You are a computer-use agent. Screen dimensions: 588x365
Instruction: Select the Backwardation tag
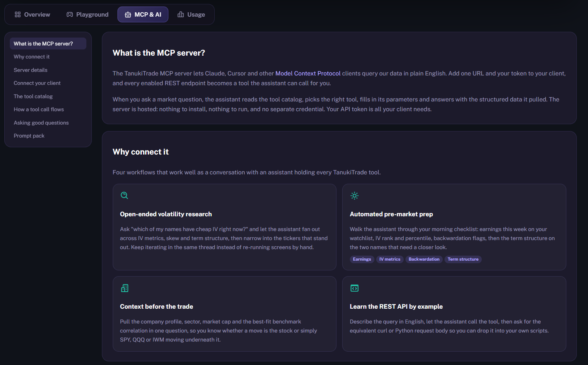424,259
